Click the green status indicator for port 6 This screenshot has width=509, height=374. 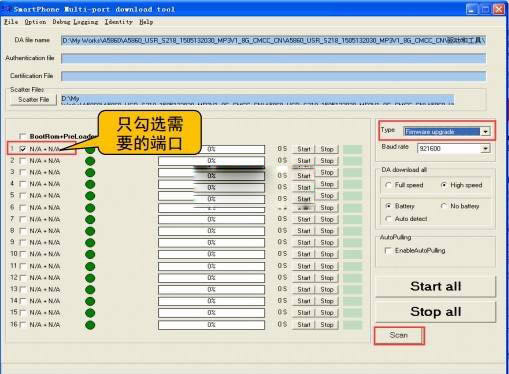pos(90,208)
